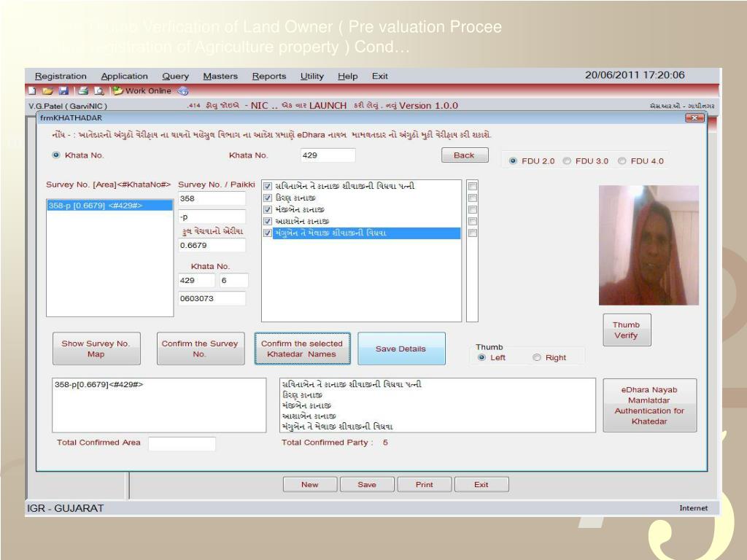Viewport: 747px width, 560px height.
Task: Click the help icon after Work Online
Action: pyautogui.click(x=183, y=90)
